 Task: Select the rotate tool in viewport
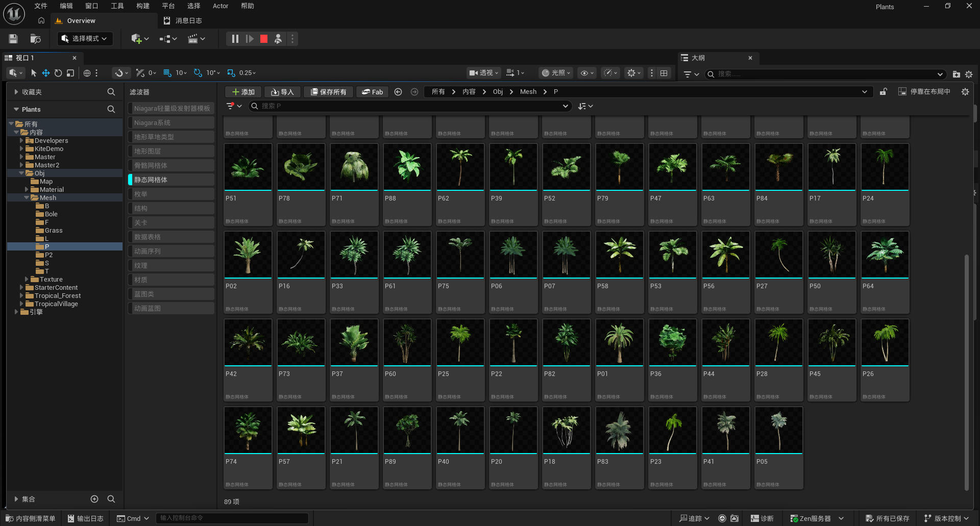pyautogui.click(x=58, y=73)
